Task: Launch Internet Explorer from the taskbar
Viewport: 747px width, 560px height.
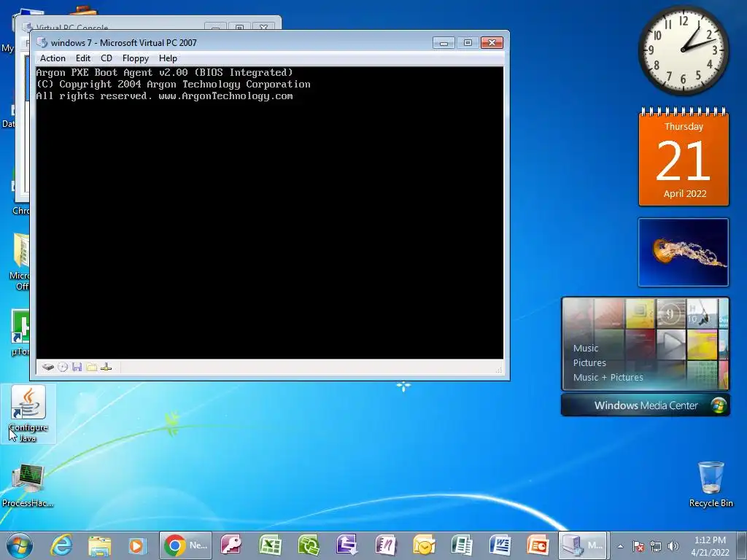Action: tap(62, 545)
